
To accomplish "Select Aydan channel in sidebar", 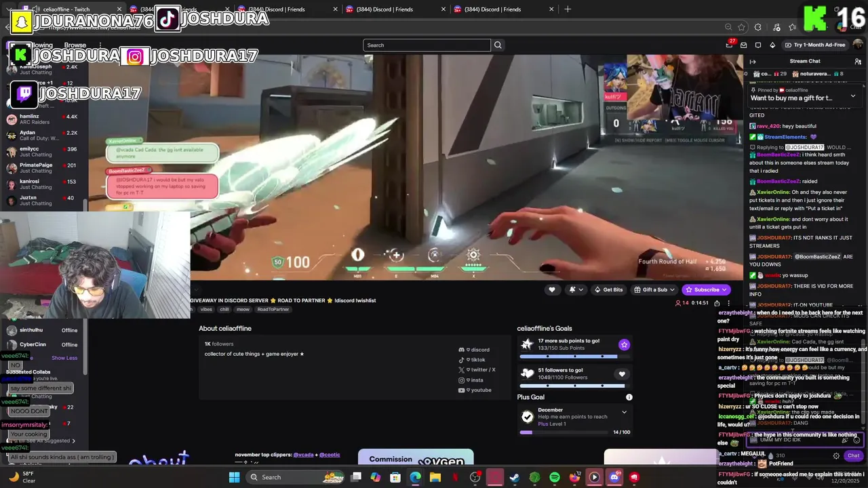I will coord(43,136).
